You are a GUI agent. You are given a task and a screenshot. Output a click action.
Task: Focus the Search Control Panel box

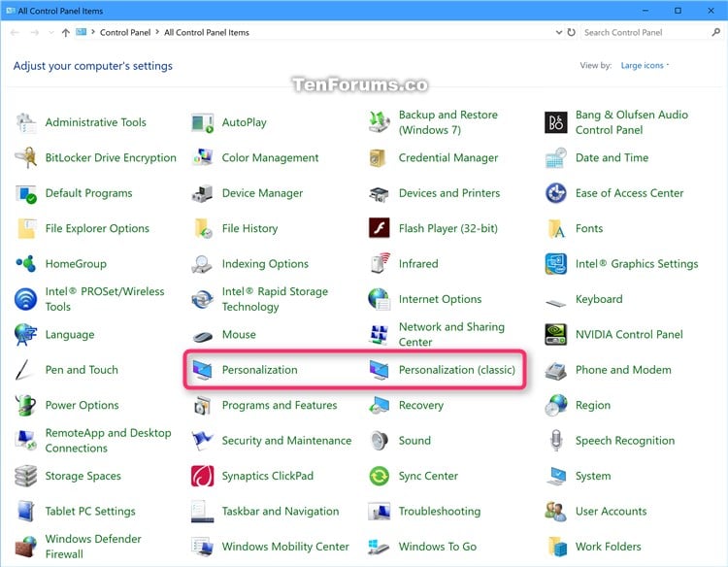click(x=646, y=32)
